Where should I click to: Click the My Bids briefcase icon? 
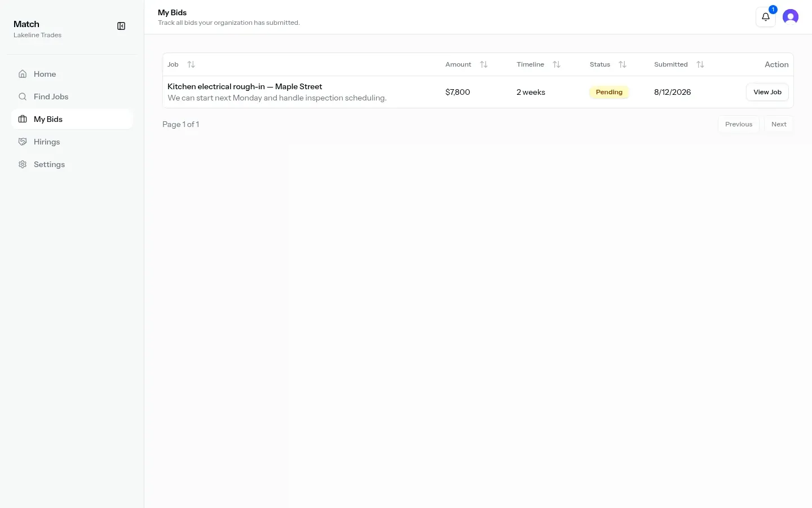click(23, 119)
